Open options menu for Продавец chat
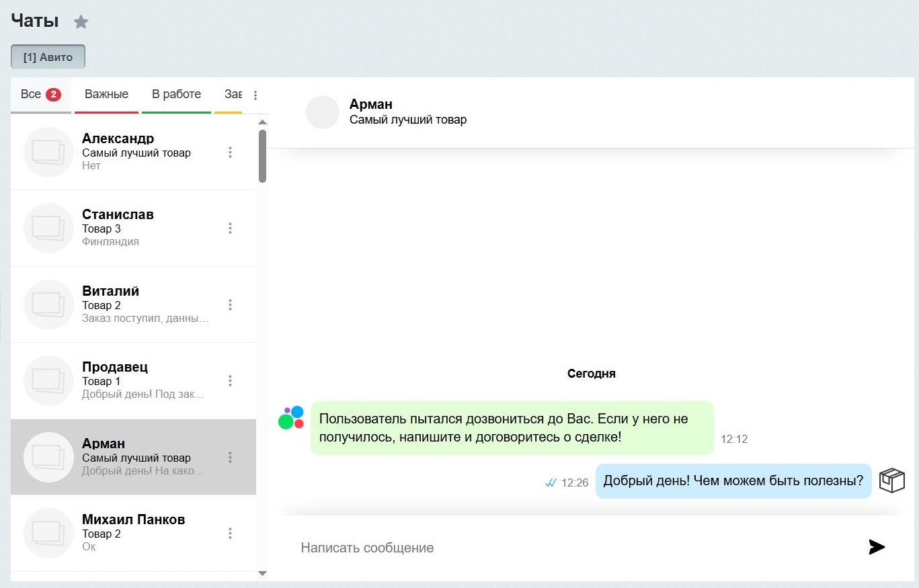Image resolution: width=919 pixels, height=588 pixels. coord(230,381)
